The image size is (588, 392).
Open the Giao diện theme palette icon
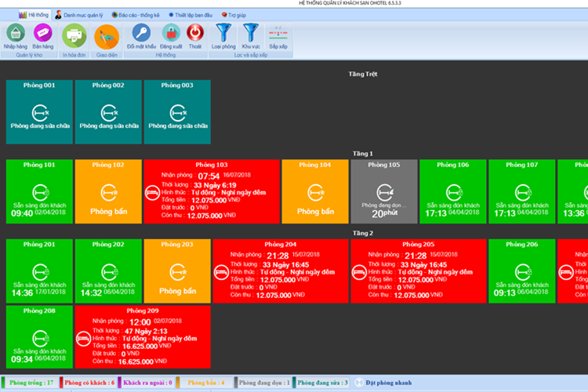[107, 37]
